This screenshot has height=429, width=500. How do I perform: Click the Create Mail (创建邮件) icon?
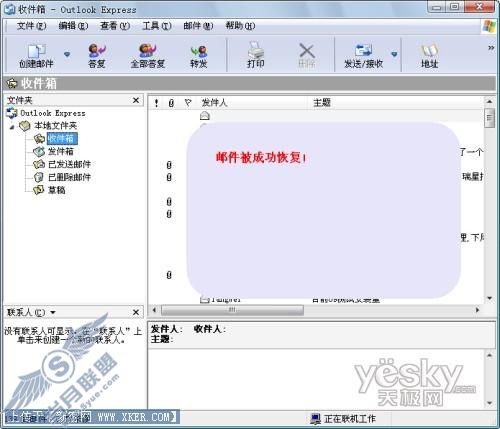point(37,51)
